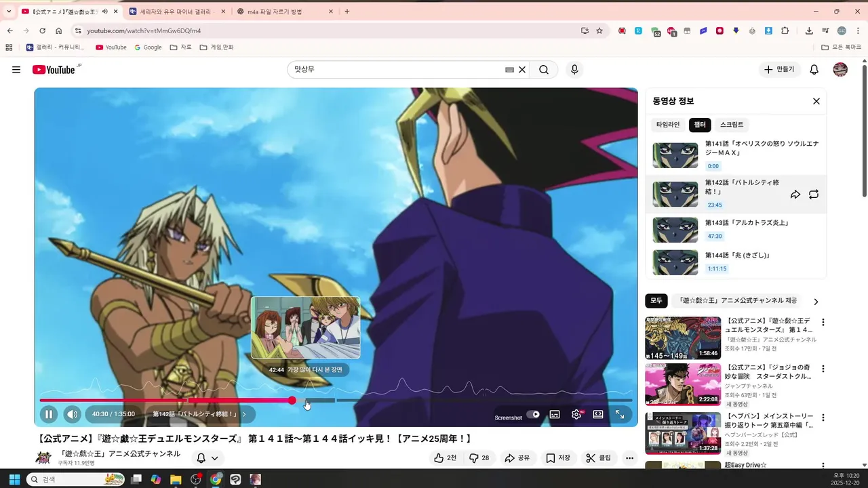The height and width of the screenshot is (488, 868).
Task: Open the 모든 북마크 folder
Action: point(841,47)
